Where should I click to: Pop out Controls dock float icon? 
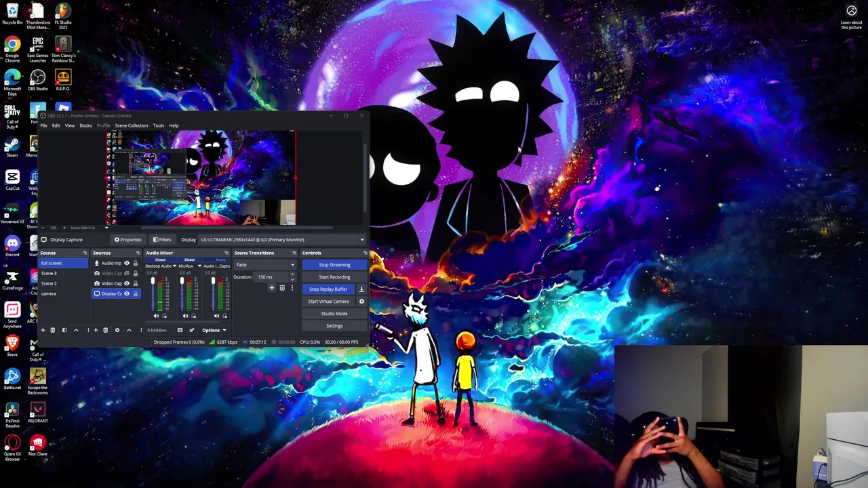pyautogui.click(x=366, y=253)
